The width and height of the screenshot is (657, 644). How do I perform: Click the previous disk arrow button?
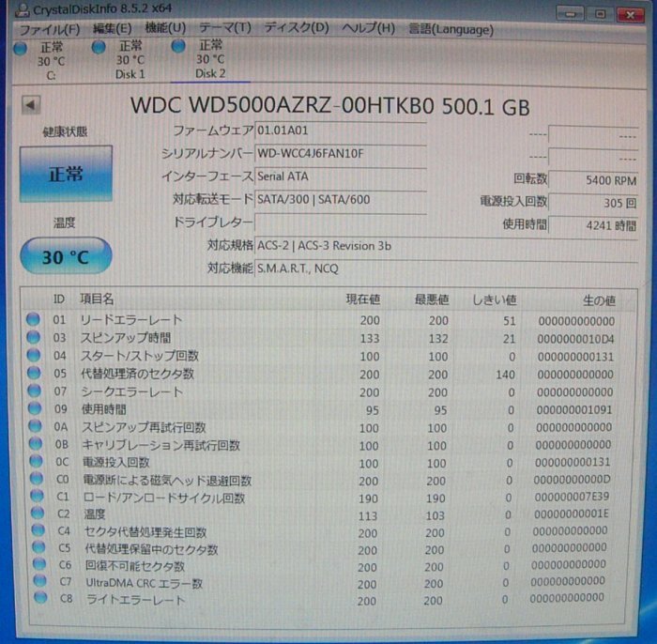(x=31, y=105)
